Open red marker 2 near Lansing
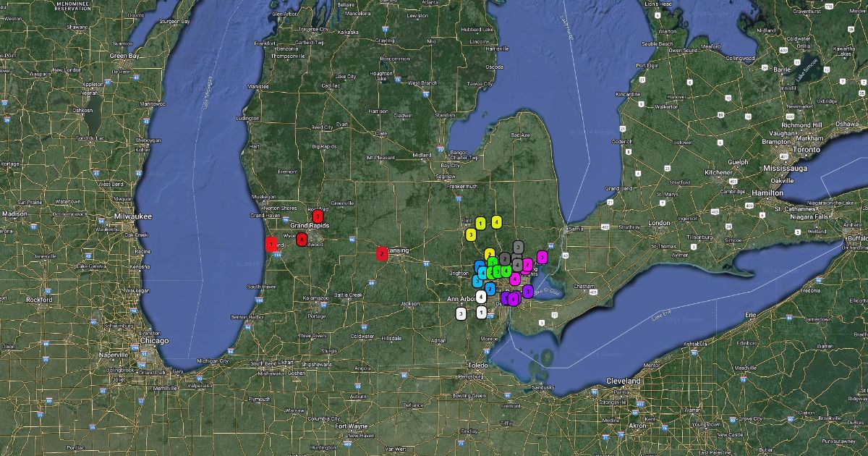This screenshot has width=868, height=456. coord(381,253)
